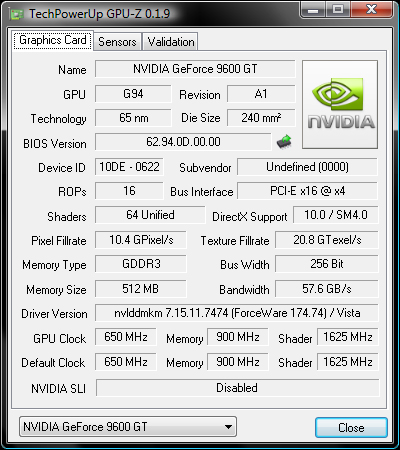Click the Texture Fillrate value 20.8 GTexel/s
The width and height of the screenshot is (400, 450).
(x=327, y=240)
